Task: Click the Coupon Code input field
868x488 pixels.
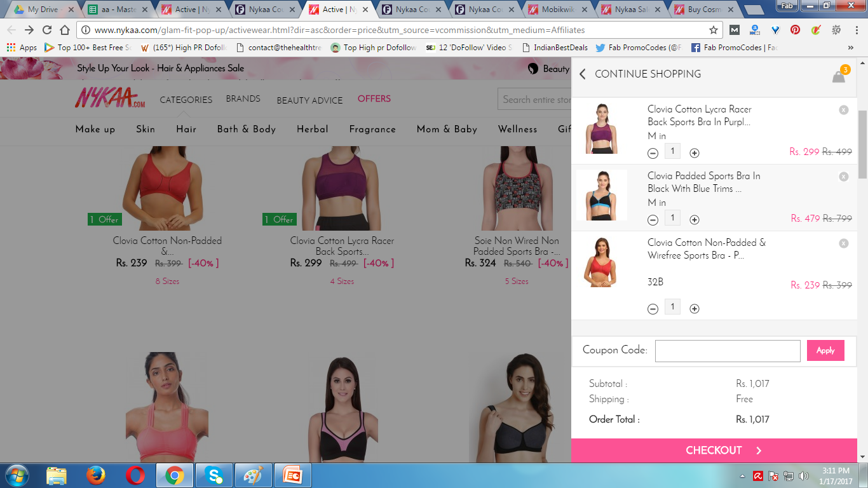Action: pyautogui.click(x=728, y=351)
